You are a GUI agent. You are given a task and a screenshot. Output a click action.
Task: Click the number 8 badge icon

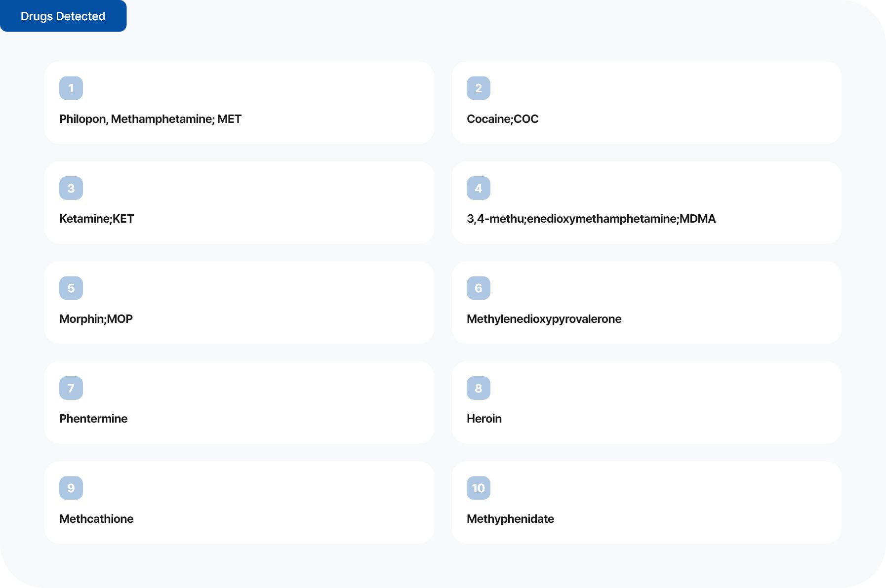[x=478, y=388]
